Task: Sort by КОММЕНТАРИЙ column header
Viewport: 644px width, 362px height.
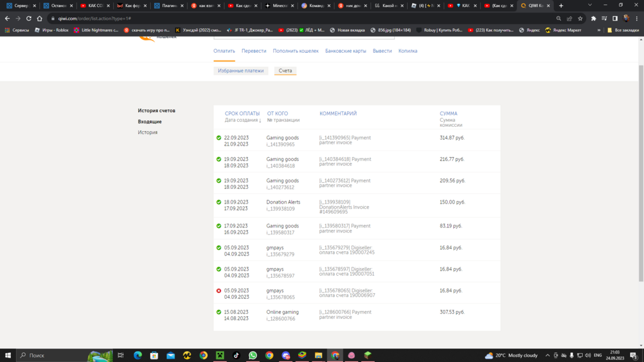Action: point(338,113)
